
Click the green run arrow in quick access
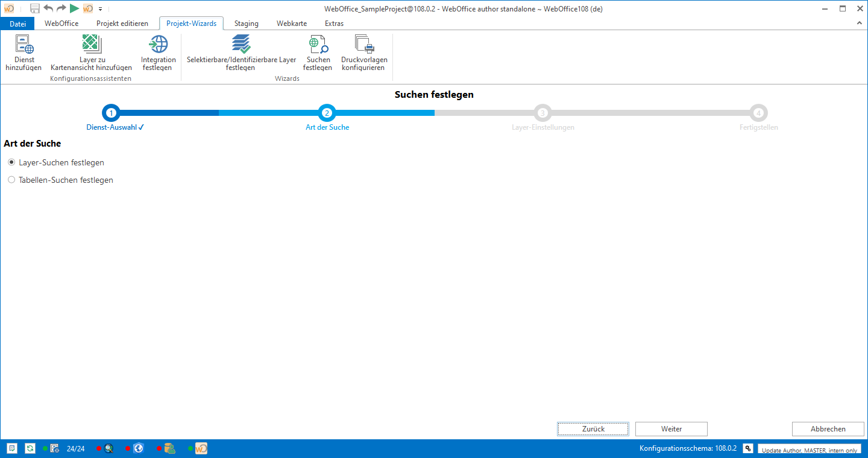pyautogui.click(x=74, y=8)
